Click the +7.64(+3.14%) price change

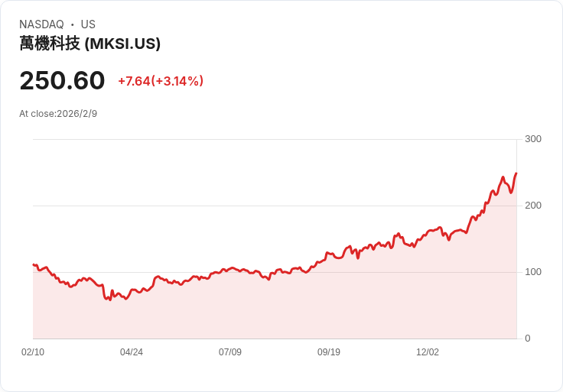click(161, 81)
